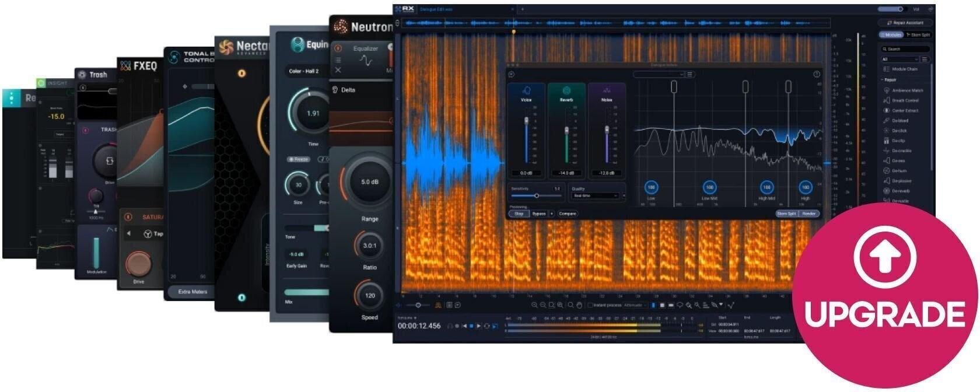980x392 pixels.
Task: Select the Equalizer module in Neutron
Action: (x=366, y=55)
